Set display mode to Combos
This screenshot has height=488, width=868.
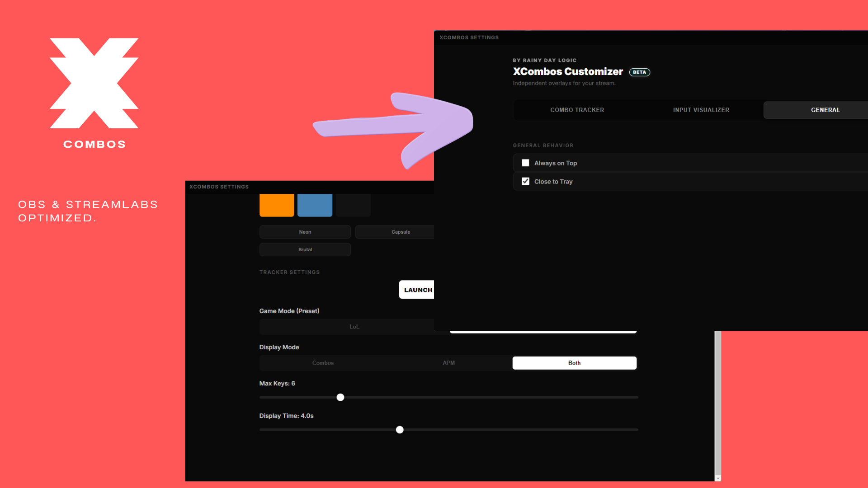(x=323, y=363)
